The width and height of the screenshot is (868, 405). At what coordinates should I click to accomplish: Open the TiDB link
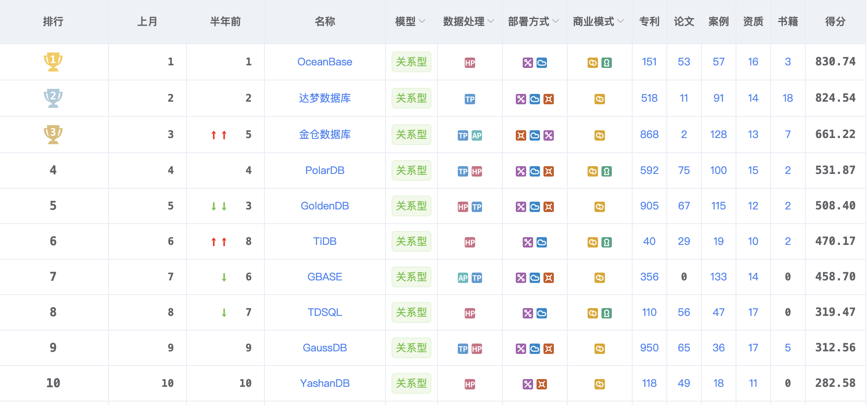point(325,241)
